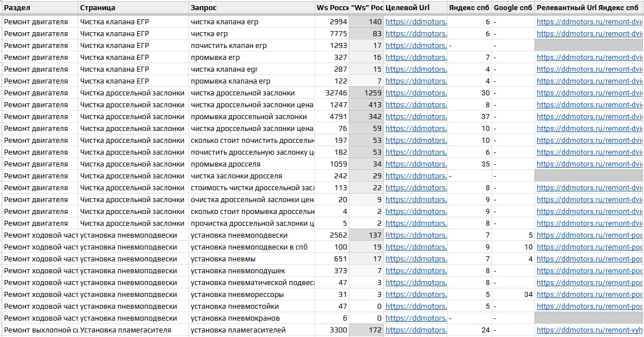Select the cell with value 2994
Screen dimensions: 644x337
(x=332, y=22)
